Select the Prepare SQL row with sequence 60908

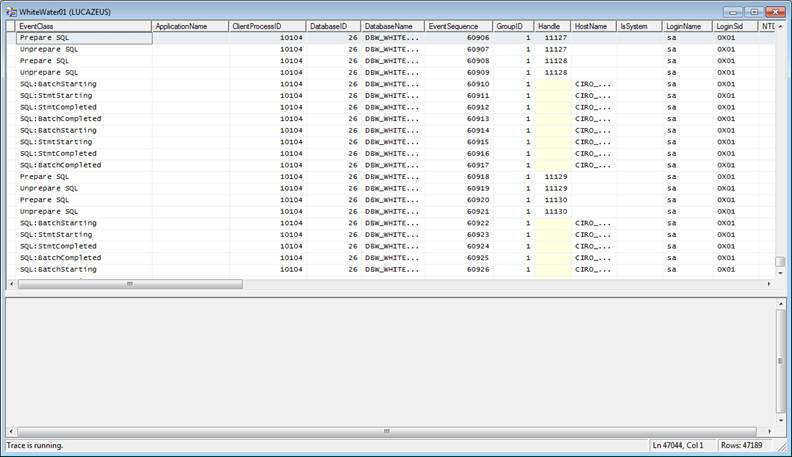390,61
